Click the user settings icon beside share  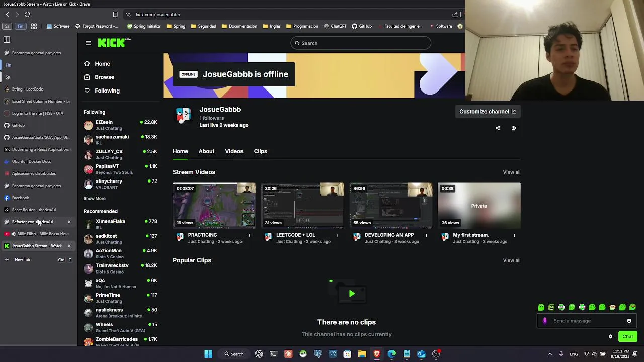pyautogui.click(x=514, y=128)
